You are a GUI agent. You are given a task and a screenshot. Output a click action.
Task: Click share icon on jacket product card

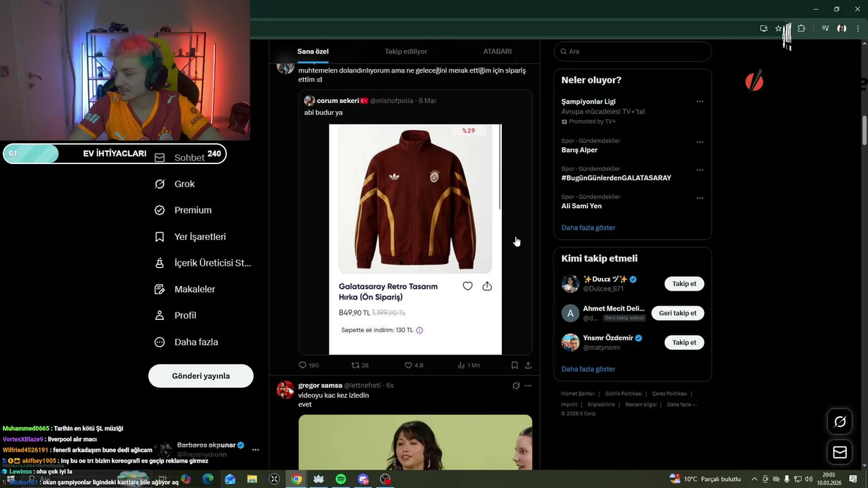487,286
